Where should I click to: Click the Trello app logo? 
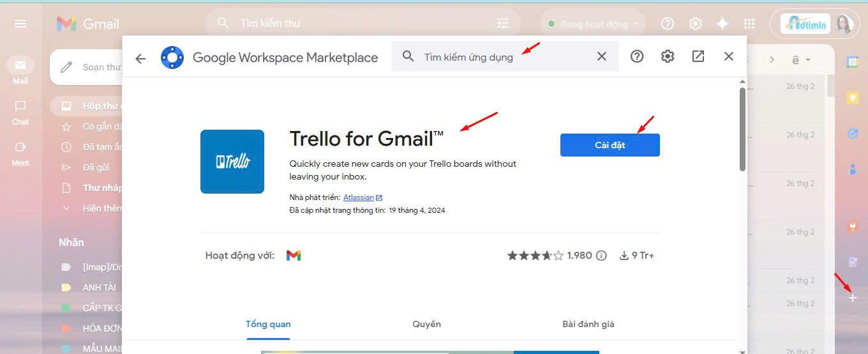[232, 162]
